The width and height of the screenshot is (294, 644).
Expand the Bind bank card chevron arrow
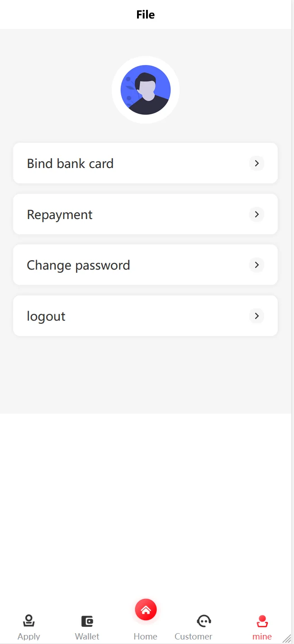point(256,163)
